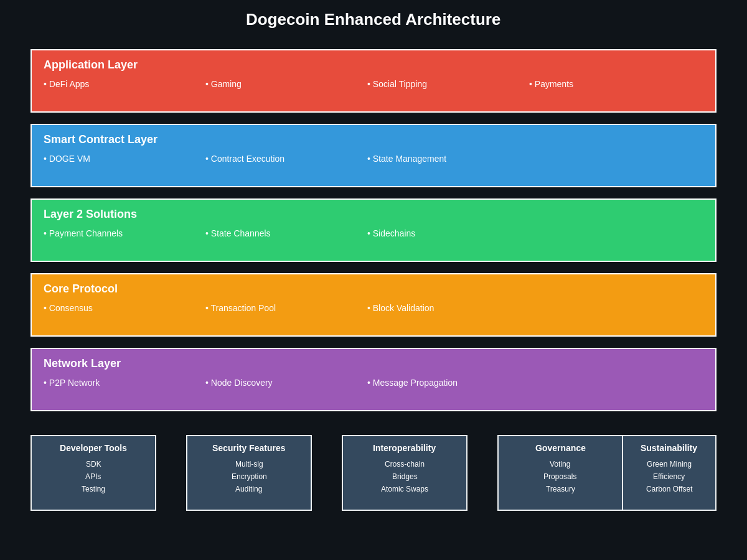Click APIs under Developer Tools
This screenshot has height=560, width=747.
click(93, 477)
